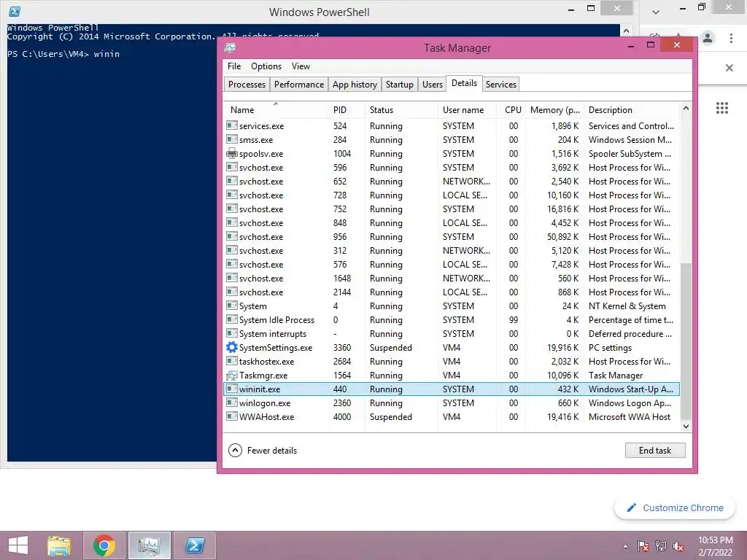The width and height of the screenshot is (747, 560).
Task: Switch to the Services tab
Action: [500, 85]
